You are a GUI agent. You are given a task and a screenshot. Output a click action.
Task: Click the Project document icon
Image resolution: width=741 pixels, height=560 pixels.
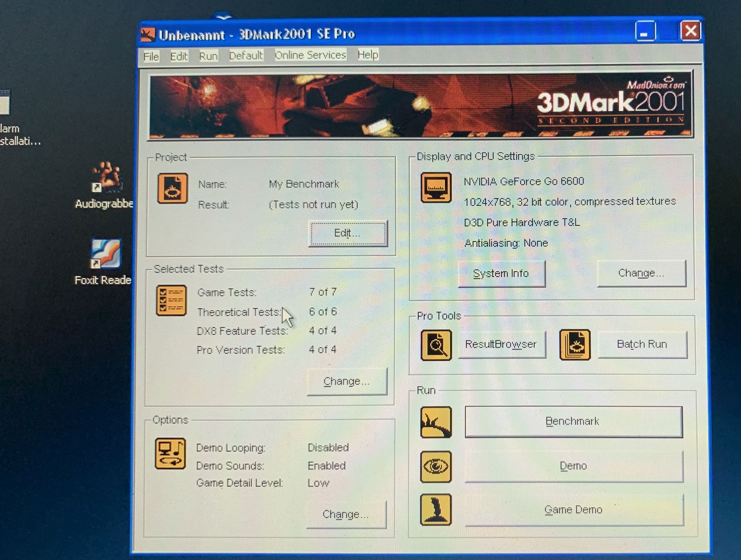tap(172, 188)
